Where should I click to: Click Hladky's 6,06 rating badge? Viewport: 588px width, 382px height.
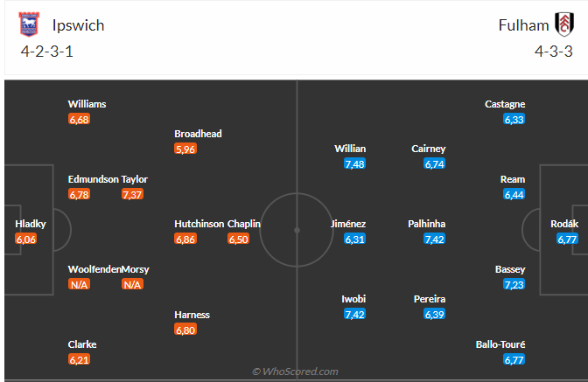pyautogui.click(x=26, y=239)
